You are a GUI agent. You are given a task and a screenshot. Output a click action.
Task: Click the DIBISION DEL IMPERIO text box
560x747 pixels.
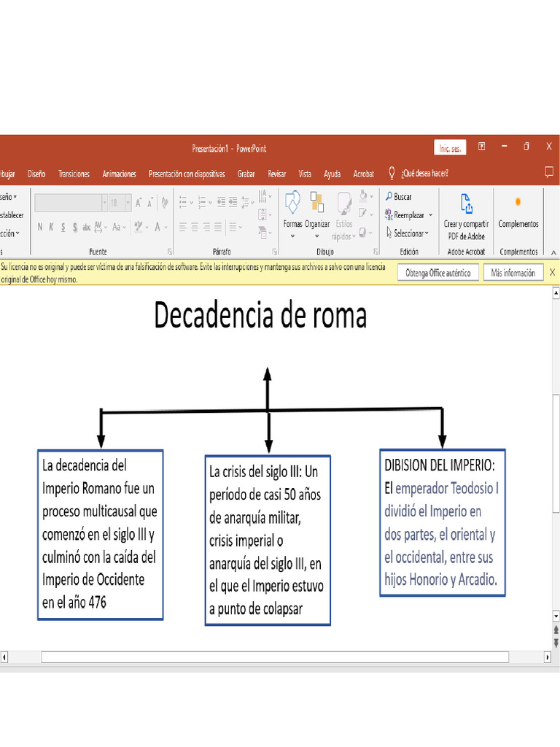pos(443,522)
